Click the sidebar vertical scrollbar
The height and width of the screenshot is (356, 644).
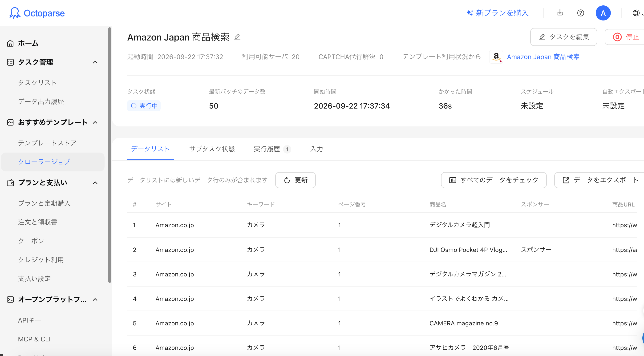(109, 155)
